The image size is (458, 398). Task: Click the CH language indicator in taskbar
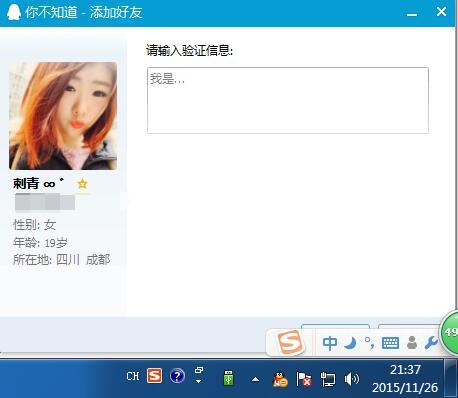tap(133, 376)
